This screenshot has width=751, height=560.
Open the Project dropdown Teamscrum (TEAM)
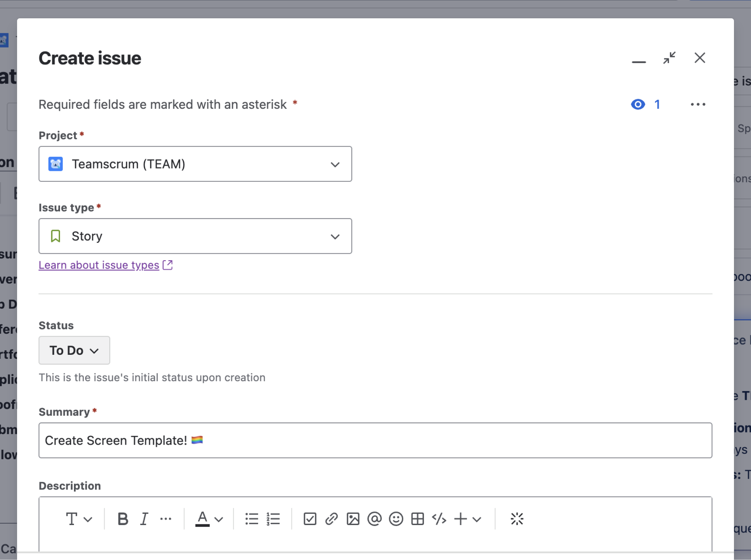[195, 164]
